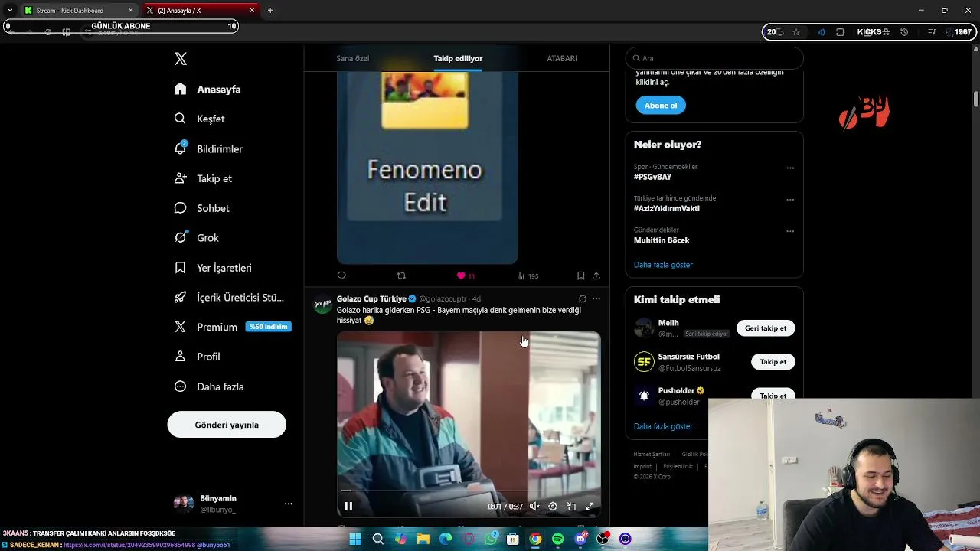Open İçerik Üreticisi Stüdyosu rocket icon
Image resolution: width=980 pixels, height=551 pixels.
click(x=180, y=297)
